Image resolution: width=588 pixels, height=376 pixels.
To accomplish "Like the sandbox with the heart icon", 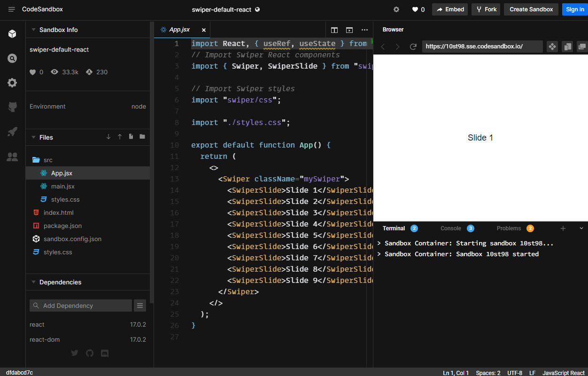I will [415, 9].
